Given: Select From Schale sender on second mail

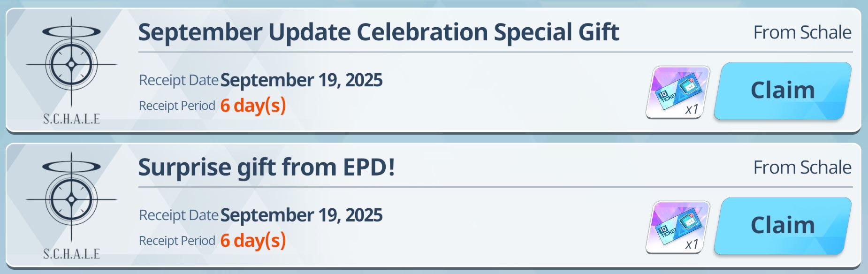Looking at the screenshot, I should pos(802,167).
